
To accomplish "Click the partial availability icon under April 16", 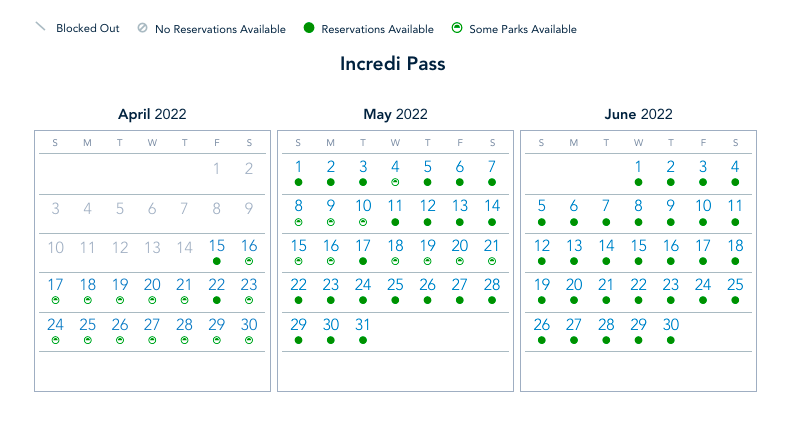I will click(x=249, y=261).
